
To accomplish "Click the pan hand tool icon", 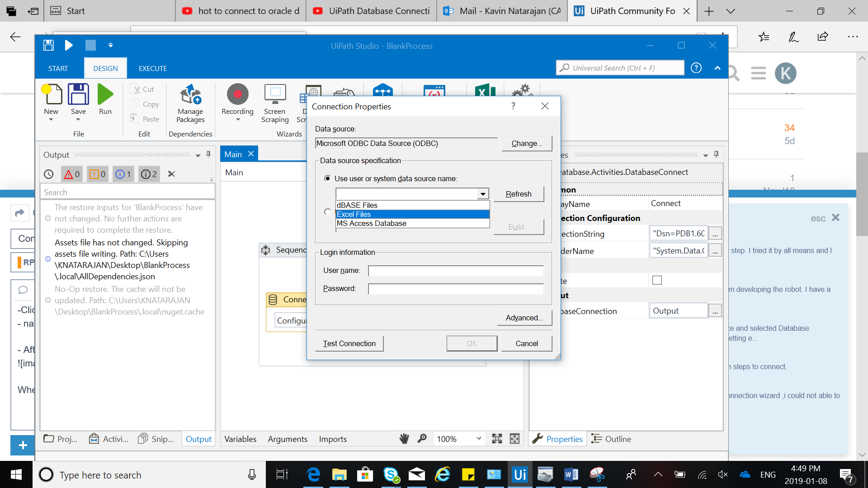I will coord(404,439).
